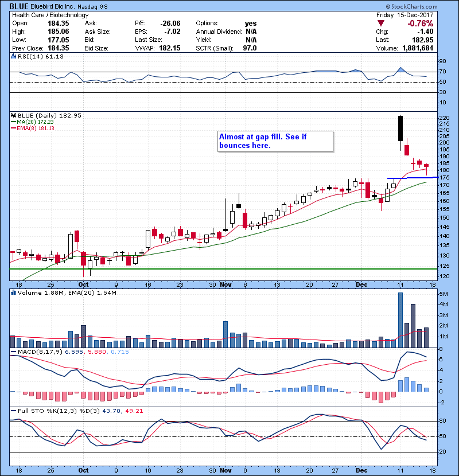Select the MACD signal value 5.880
Image resolution: width=459 pixels, height=476 pixels.
pyautogui.click(x=97, y=352)
